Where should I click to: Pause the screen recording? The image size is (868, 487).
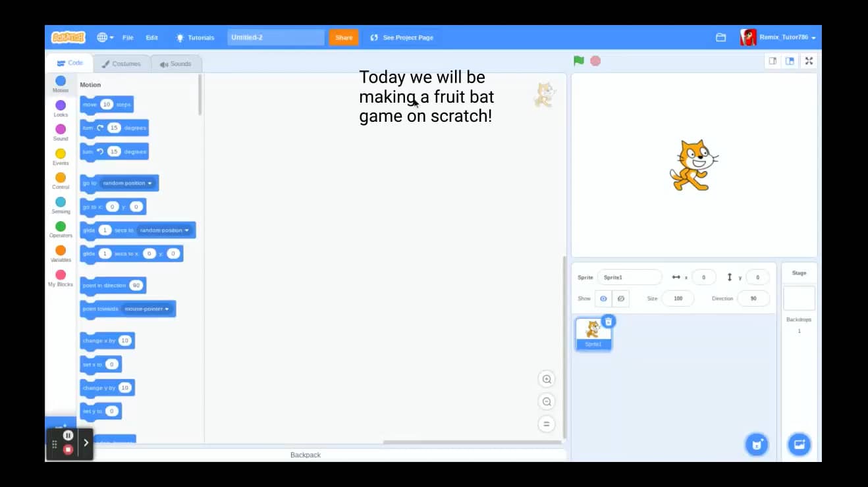pyautogui.click(x=68, y=435)
